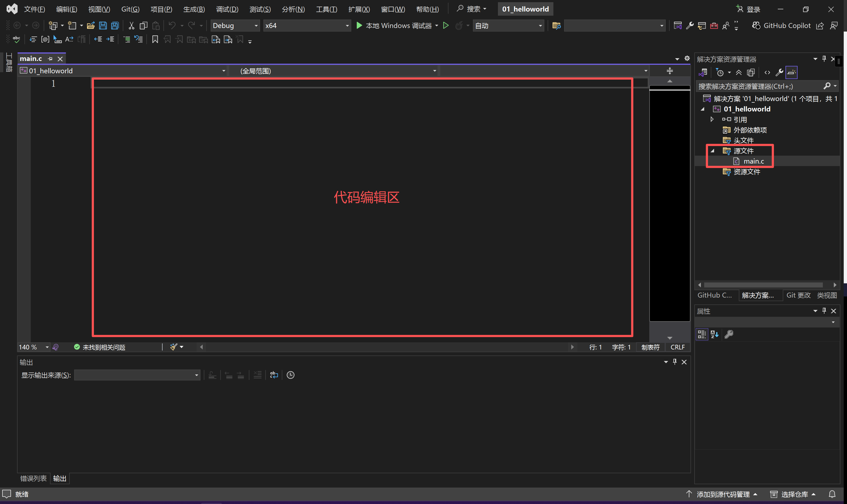Open the 显示输出来源 dropdown

pos(137,375)
